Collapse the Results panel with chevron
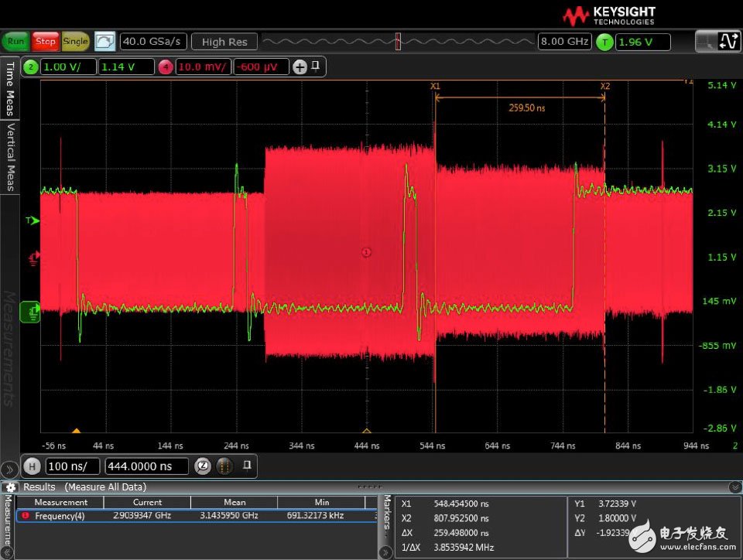Viewport: 743px width, 560px height. [734, 487]
